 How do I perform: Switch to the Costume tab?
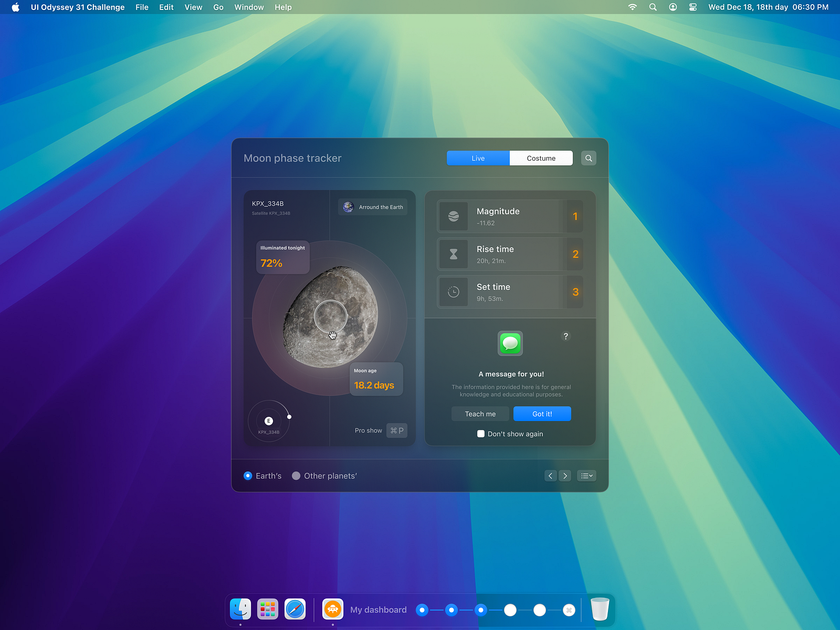(541, 158)
